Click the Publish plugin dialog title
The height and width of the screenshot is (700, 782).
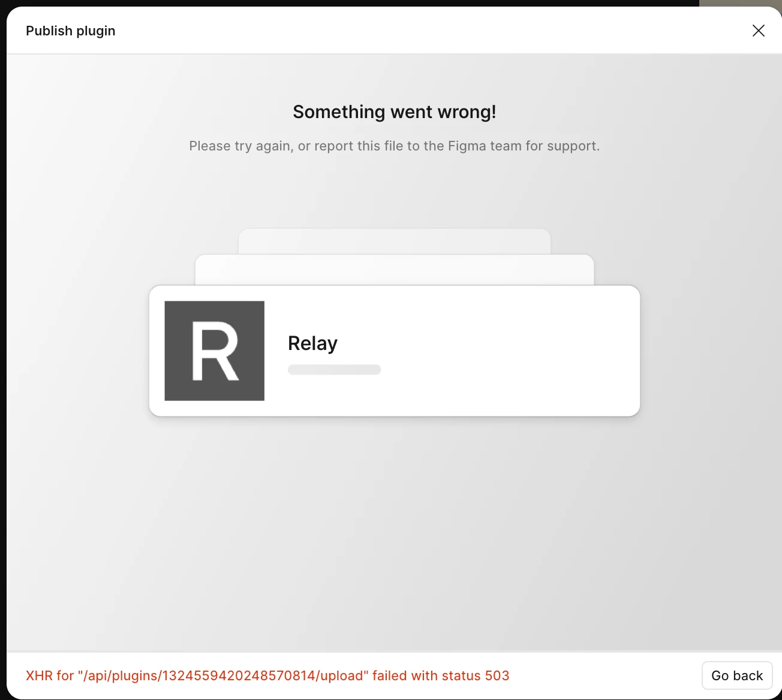(x=71, y=31)
